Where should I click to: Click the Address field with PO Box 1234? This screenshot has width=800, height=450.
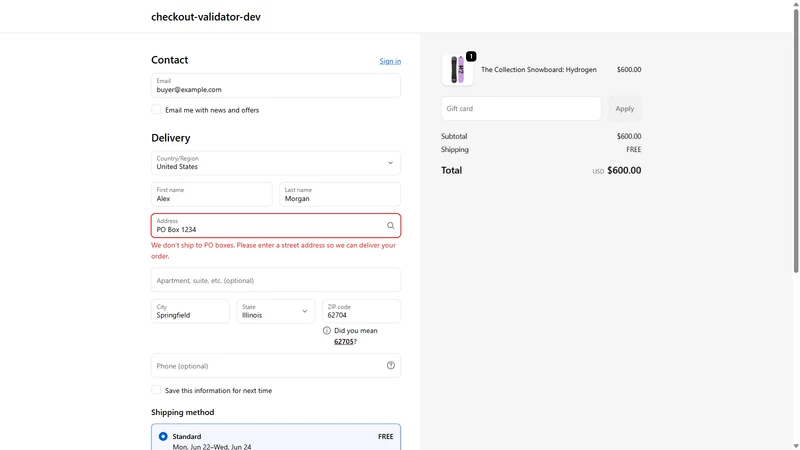click(276, 226)
